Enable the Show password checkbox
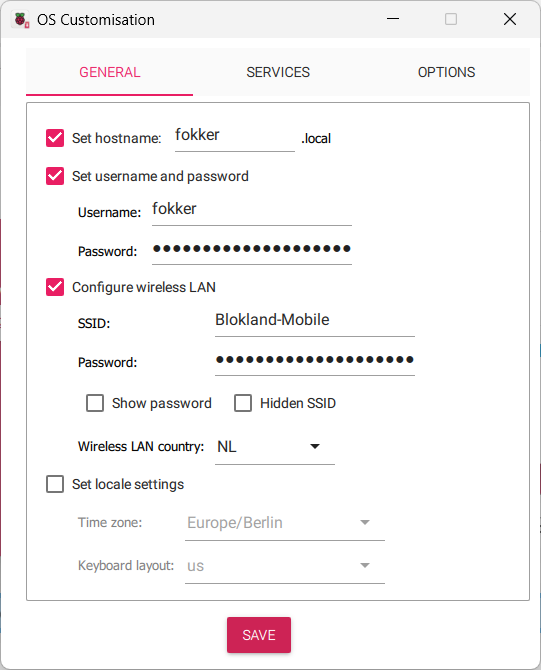541x670 pixels. click(x=95, y=403)
